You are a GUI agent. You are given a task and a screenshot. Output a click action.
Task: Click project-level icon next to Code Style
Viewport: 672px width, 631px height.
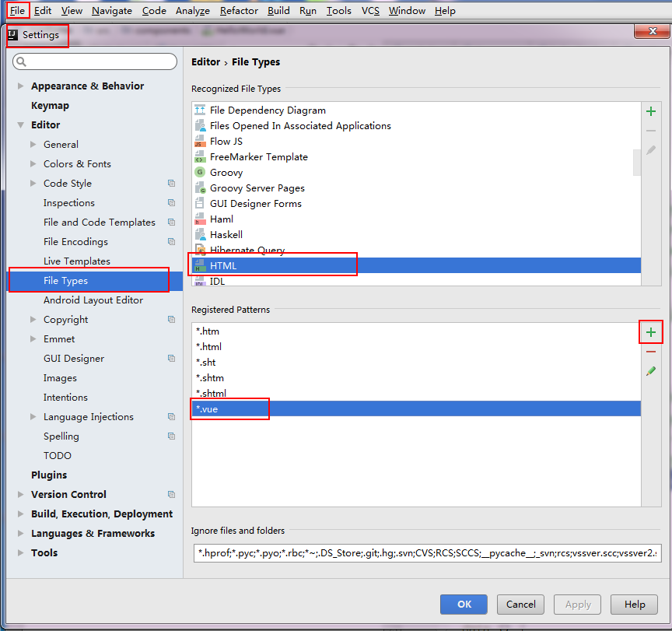click(171, 184)
